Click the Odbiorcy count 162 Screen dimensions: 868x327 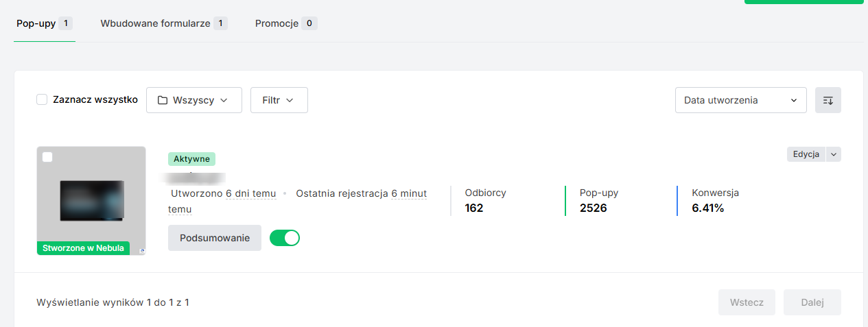point(474,208)
